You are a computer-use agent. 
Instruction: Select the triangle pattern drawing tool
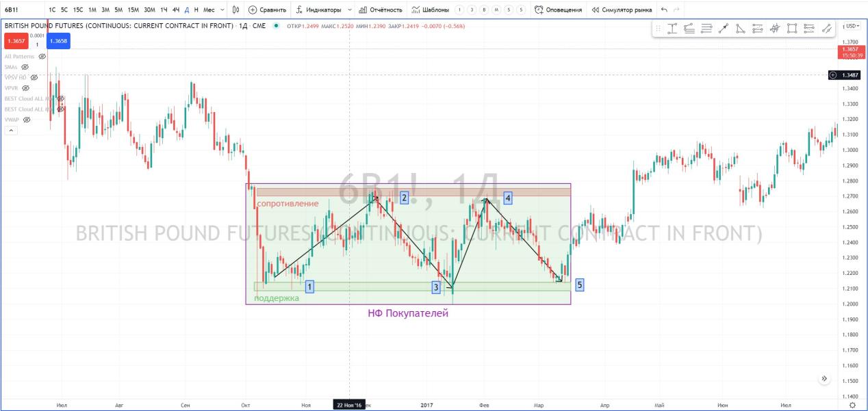pyautogui.click(x=741, y=29)
